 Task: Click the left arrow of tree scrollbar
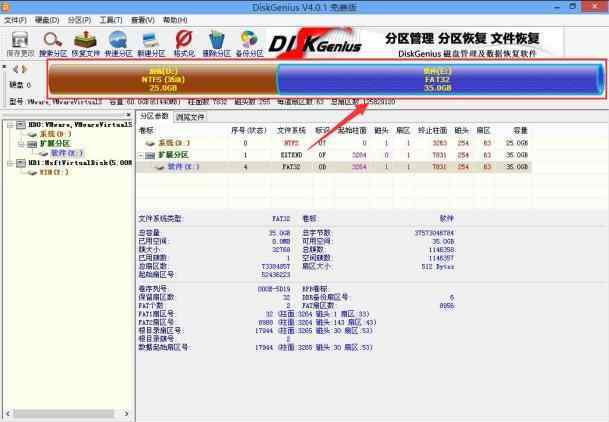click(8, 413)
